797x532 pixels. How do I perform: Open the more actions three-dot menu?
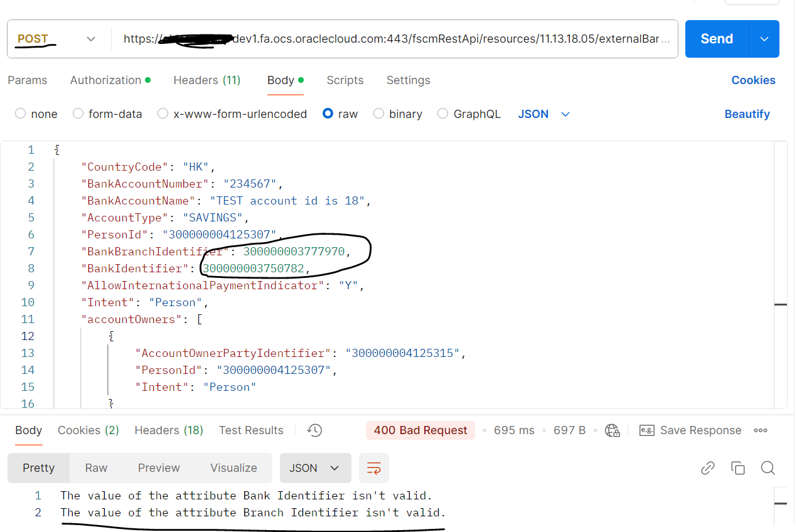click(x=761, y=430)
